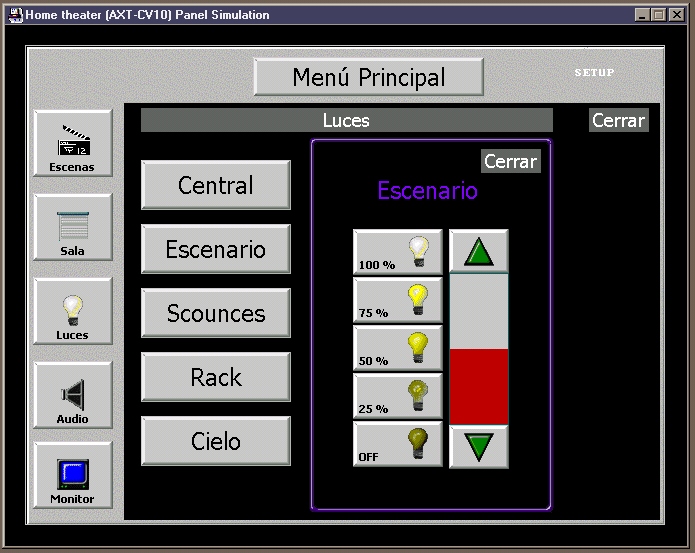
Task: Set Escenario light to 50 %
Action: (397, 348)
